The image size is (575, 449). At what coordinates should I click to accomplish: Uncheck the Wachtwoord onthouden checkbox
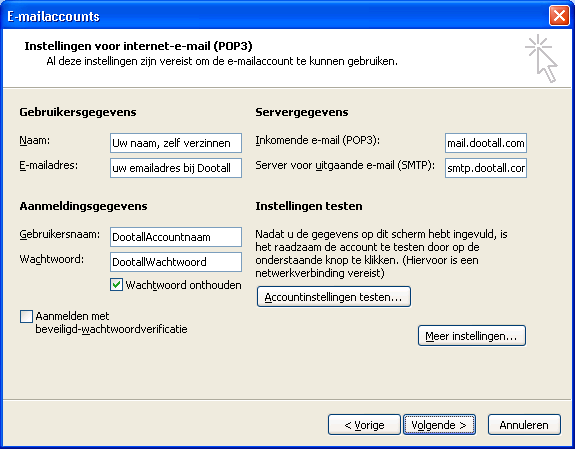click(x=116, y=285)
